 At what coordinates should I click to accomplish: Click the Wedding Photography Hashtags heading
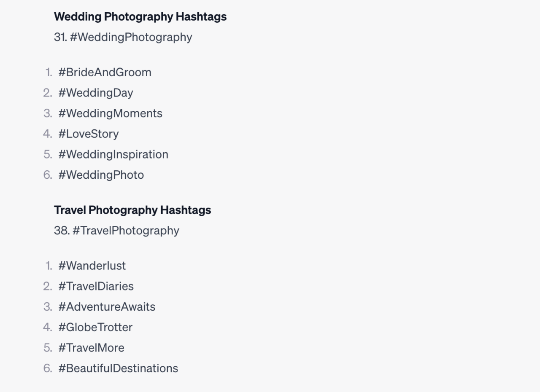pyautogui.click(x=140, y=16)
